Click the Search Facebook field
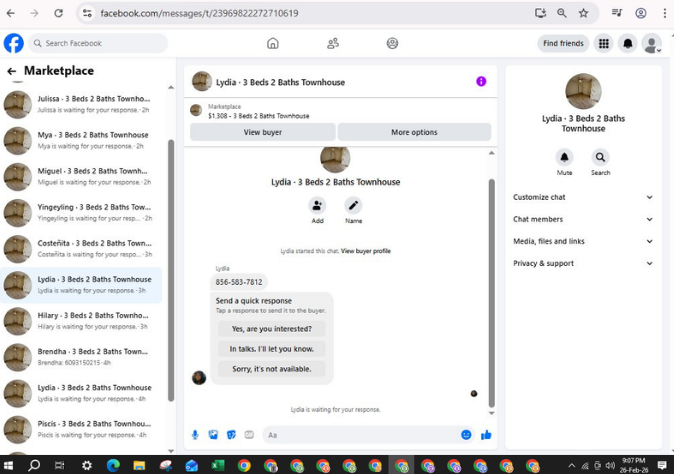Image resolution: width=674 pixels, height=474 pixels. coord(98,43)
